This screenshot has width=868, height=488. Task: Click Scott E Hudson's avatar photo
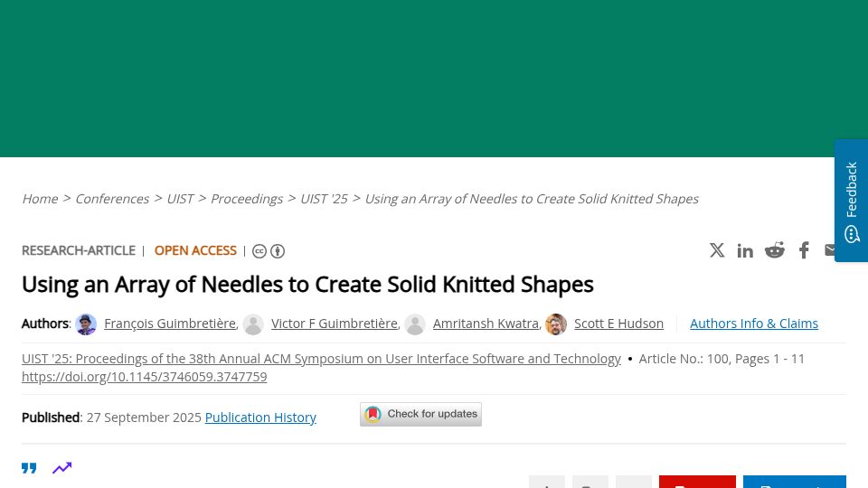tap(556, 324)
